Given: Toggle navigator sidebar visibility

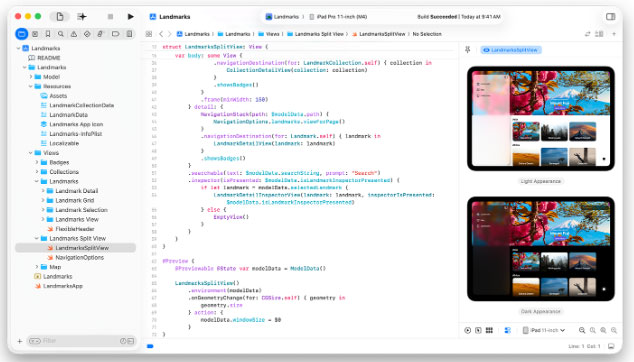Looking at the screenshot, I should (60, 17).
